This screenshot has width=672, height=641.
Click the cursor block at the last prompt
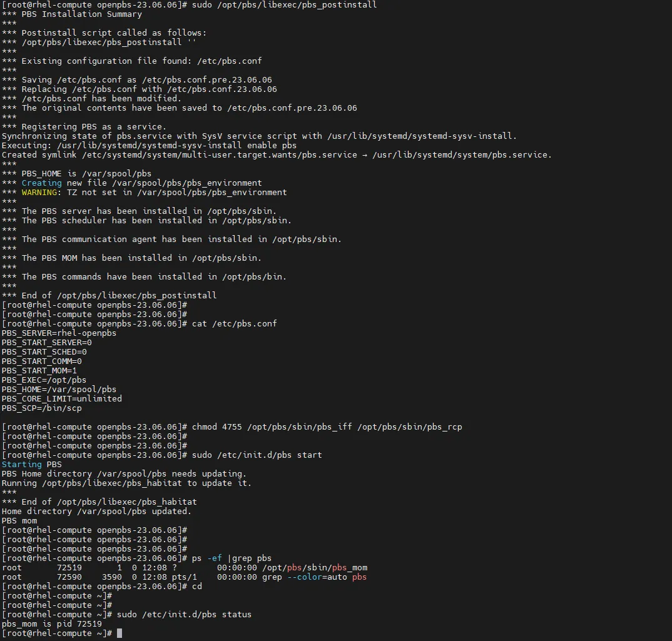point(120,633)
